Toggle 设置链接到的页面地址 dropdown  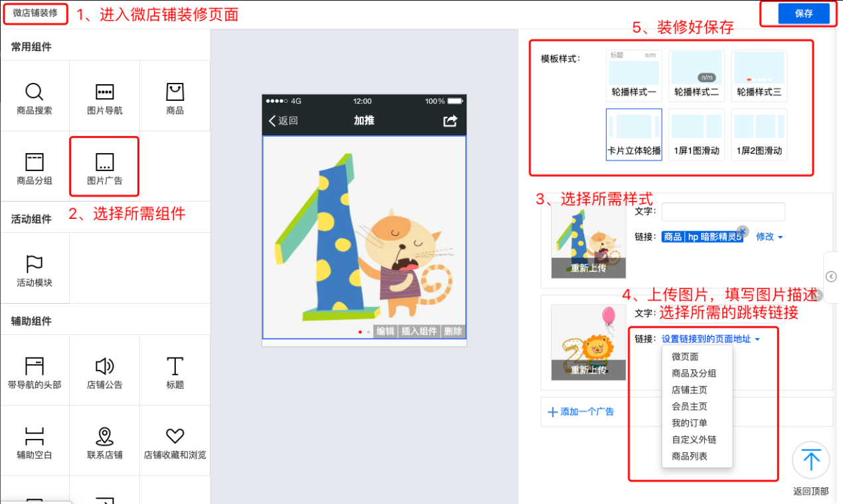[x=710, y=339]
